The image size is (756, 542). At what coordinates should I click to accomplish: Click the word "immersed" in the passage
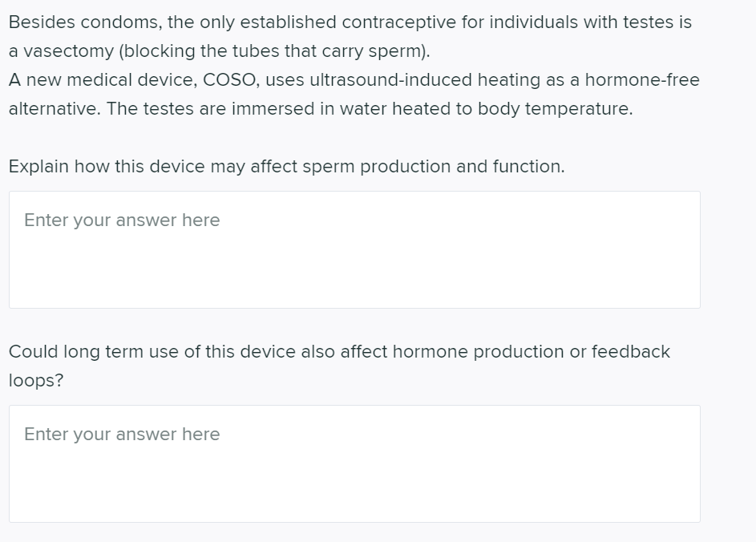(x=271, y=109)
